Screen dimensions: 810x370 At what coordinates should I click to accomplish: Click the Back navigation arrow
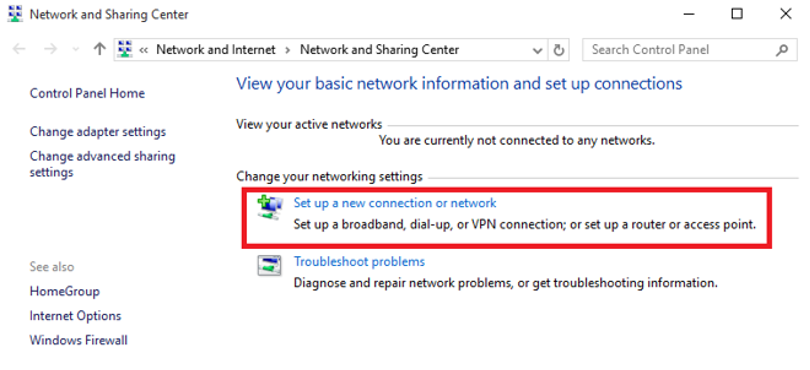tap(19, 50)
